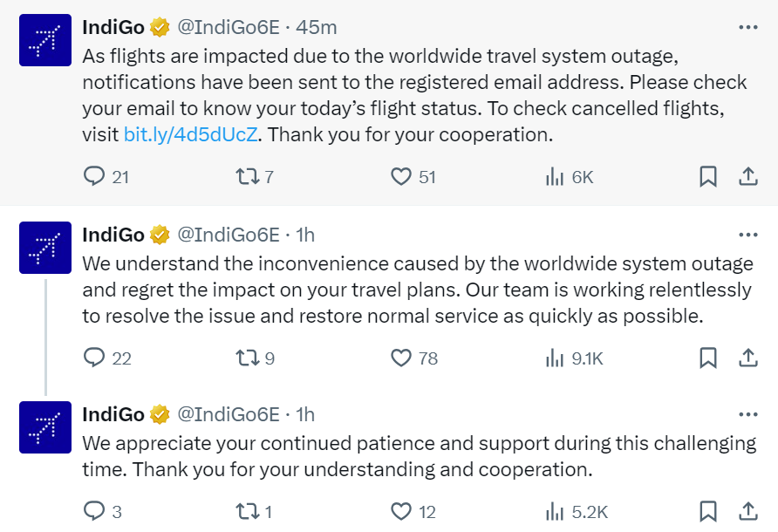Viewport: 778px width, 532px height.
Task: Visit the @IndiGo6E profile handle
Action: [230, 27]
